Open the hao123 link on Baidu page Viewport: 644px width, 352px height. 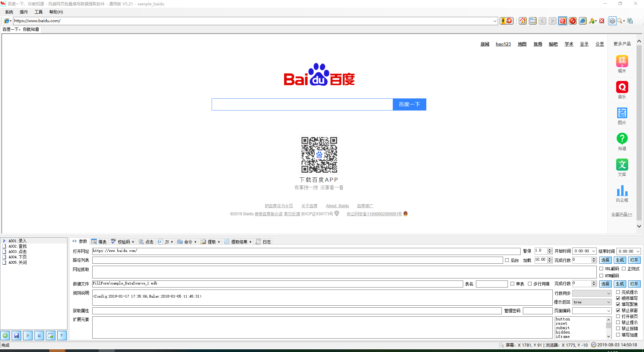coord(503,44)
